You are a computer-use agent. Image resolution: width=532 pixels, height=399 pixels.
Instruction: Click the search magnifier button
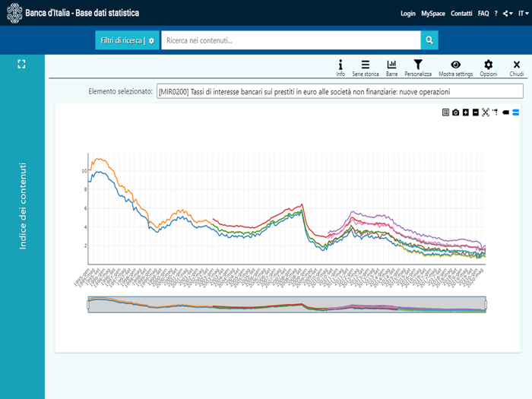coord(429,40)
